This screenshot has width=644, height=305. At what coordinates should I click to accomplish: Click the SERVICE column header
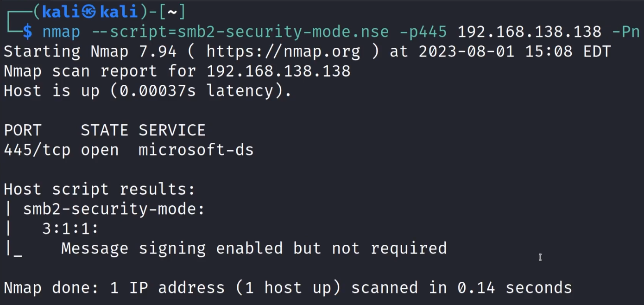172,130
